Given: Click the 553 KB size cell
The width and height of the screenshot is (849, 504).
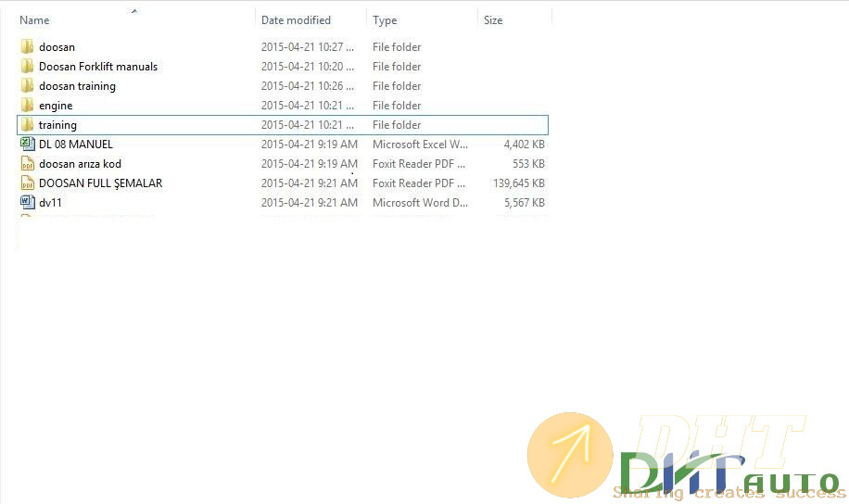Looking at the screenshot, I should (x=528, y=164).
